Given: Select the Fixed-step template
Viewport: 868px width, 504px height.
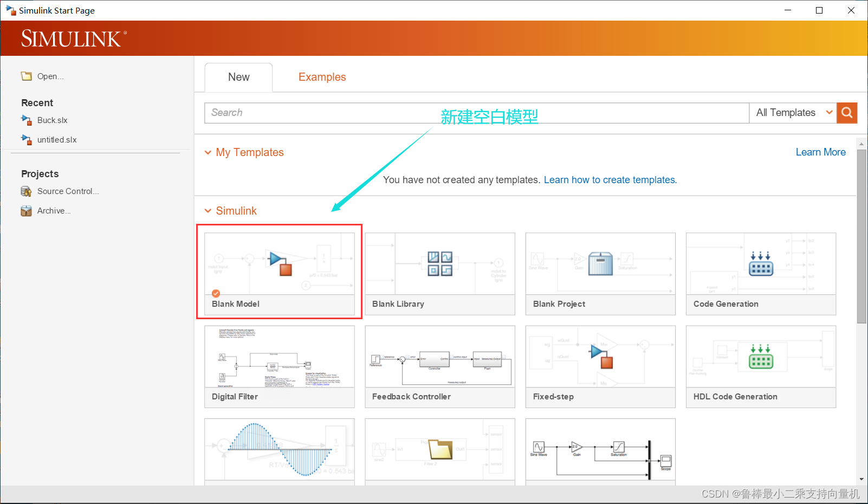Looking at the screenshot, I should (600, 366).
